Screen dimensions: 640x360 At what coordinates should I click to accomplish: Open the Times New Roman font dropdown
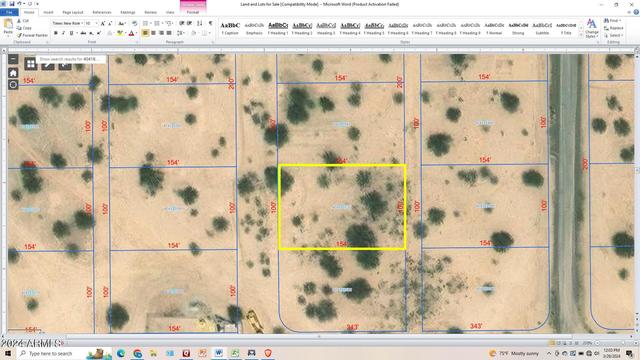coord(67,23)
